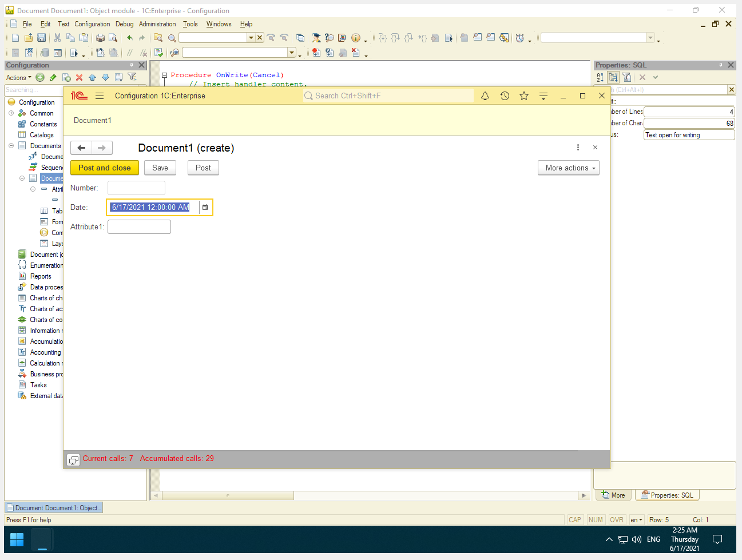Open the Actions dropdown in Configuration panel
Image resolution: width=742 pixels, height=560 pixels.
[x=19, y=78]
